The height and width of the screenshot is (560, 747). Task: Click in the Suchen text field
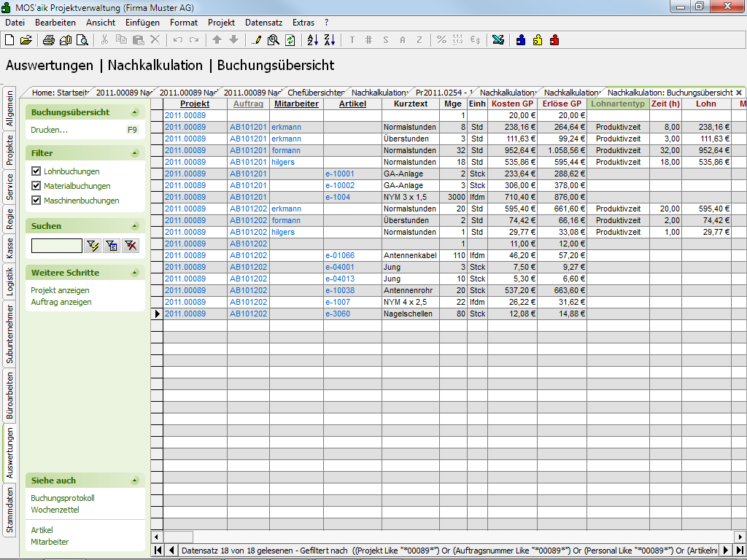coord(57,246)
